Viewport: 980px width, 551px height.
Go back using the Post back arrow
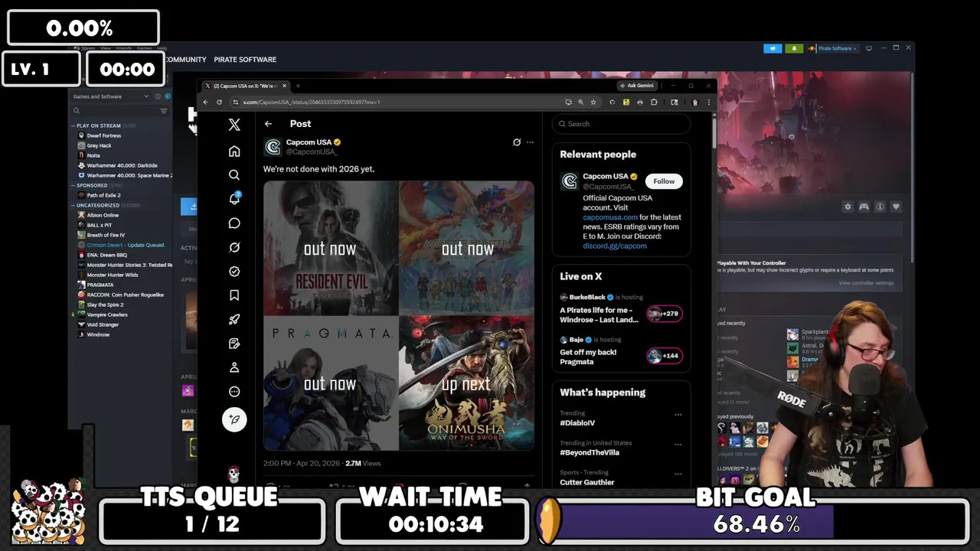(x=268, y=124)
